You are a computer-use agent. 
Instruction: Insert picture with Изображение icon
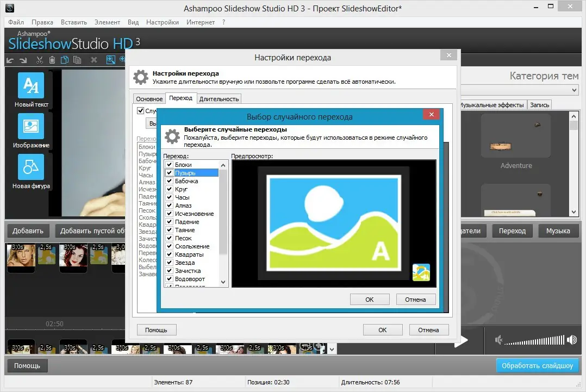31,126
